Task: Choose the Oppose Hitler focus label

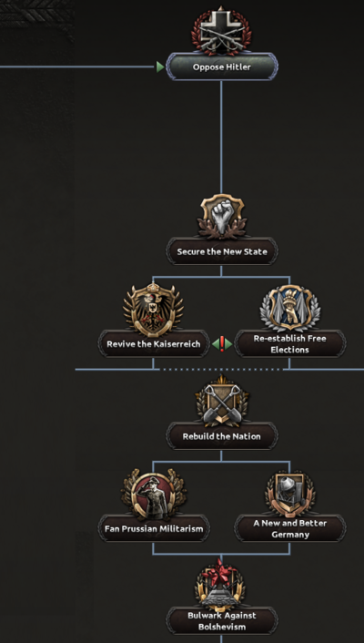Action: [x=222, y=66]
